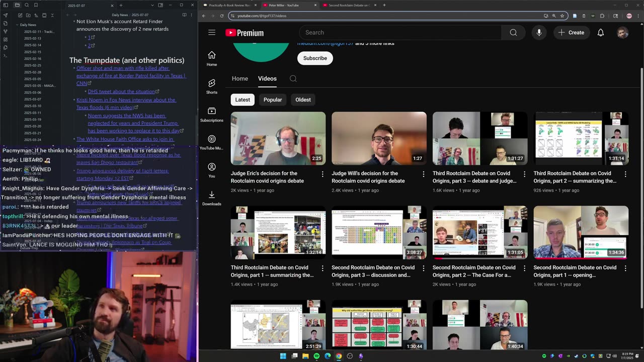Click the YouTube search magnifier button

513,33
